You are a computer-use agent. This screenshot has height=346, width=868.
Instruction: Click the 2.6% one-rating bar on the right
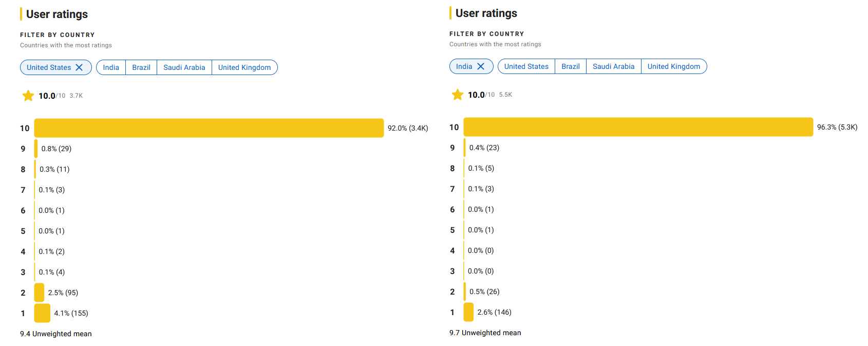pos(468,312)
